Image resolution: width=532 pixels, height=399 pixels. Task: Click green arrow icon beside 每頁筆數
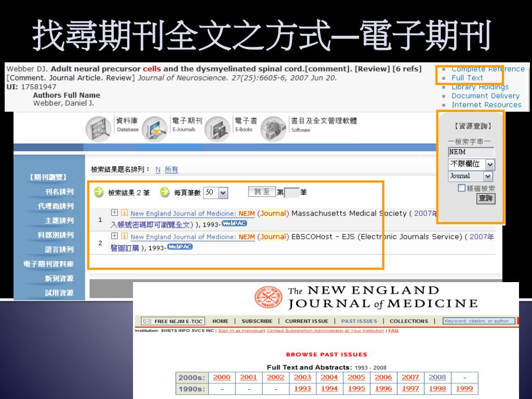[x=165, y=192]
